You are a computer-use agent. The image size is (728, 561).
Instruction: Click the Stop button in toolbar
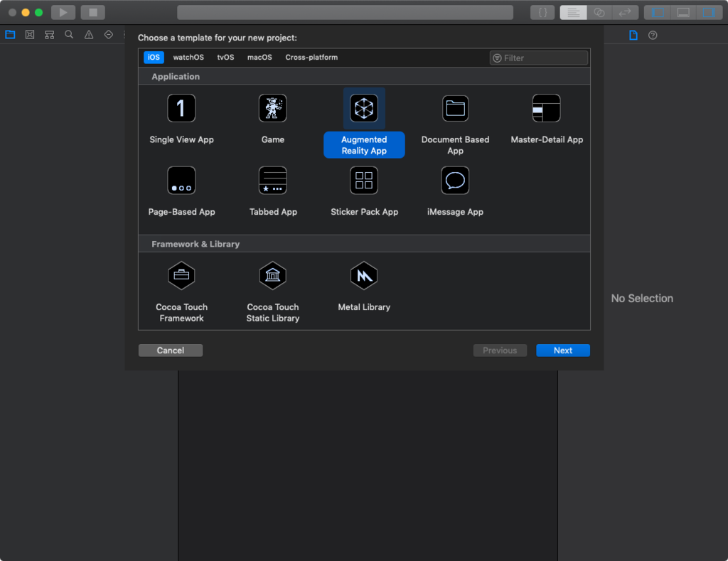(93, 13)
